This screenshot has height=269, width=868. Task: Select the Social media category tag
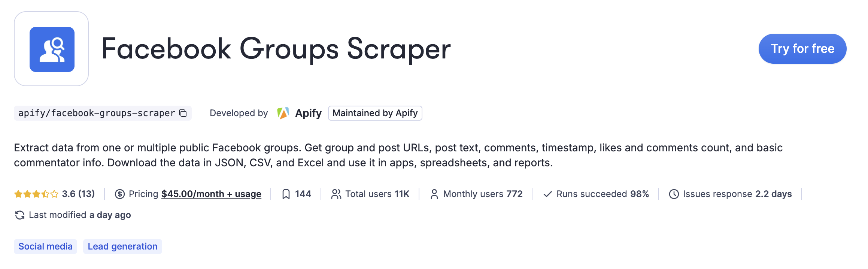pyautogui.click(x=45, y=247)
